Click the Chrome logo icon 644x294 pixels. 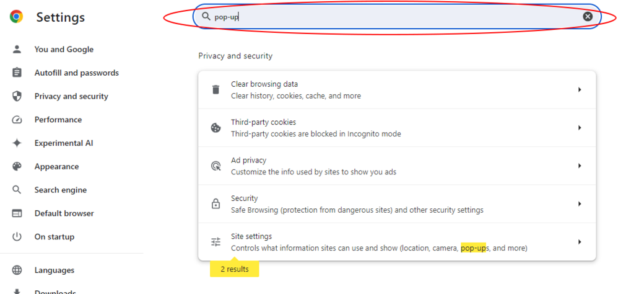pyautogui.click(x=17, y=17)
